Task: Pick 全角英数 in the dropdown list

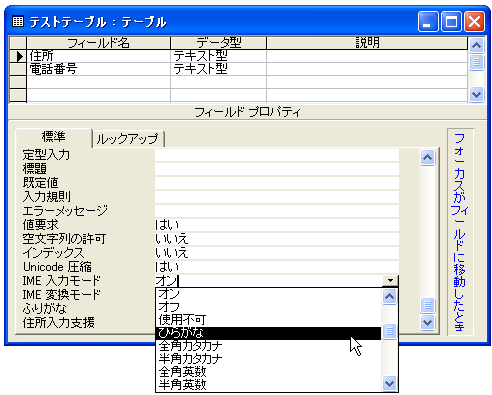Action: (268, 372)
